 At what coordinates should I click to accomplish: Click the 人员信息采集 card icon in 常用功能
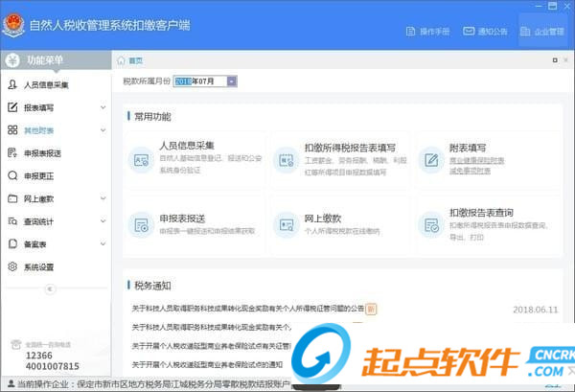click(x=141, y=160)
